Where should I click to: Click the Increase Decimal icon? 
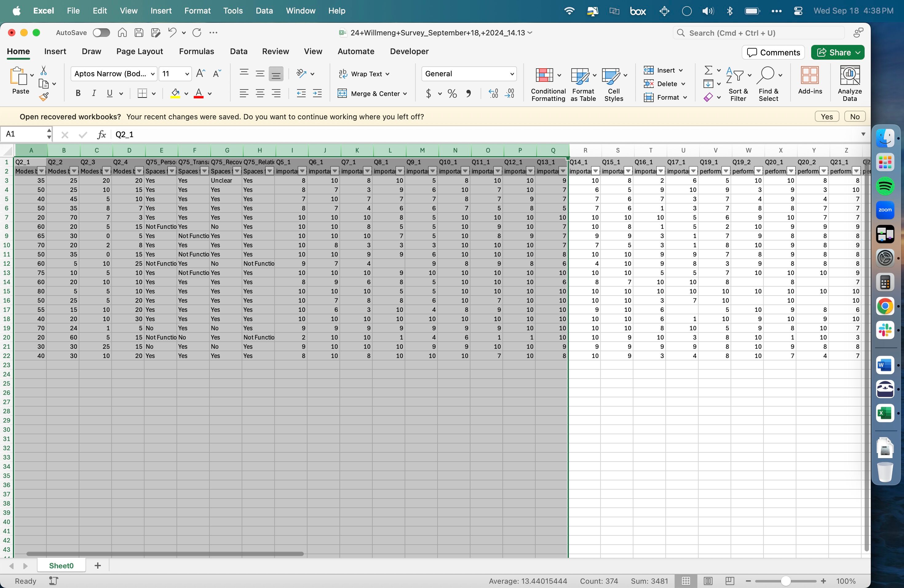pyautogui.click(x=493, y=93)
